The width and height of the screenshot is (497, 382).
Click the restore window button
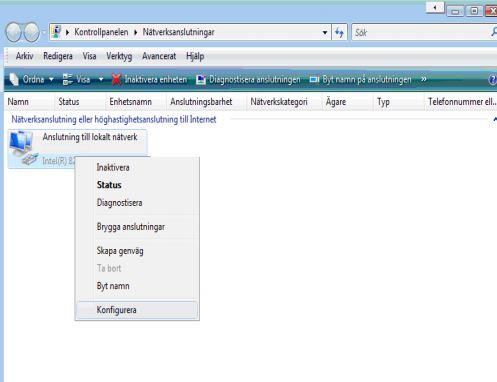(474, 11)
